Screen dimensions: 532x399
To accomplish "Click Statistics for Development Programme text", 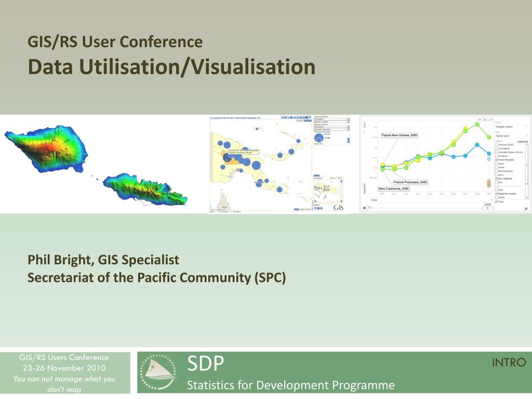I will pos(291,385).
